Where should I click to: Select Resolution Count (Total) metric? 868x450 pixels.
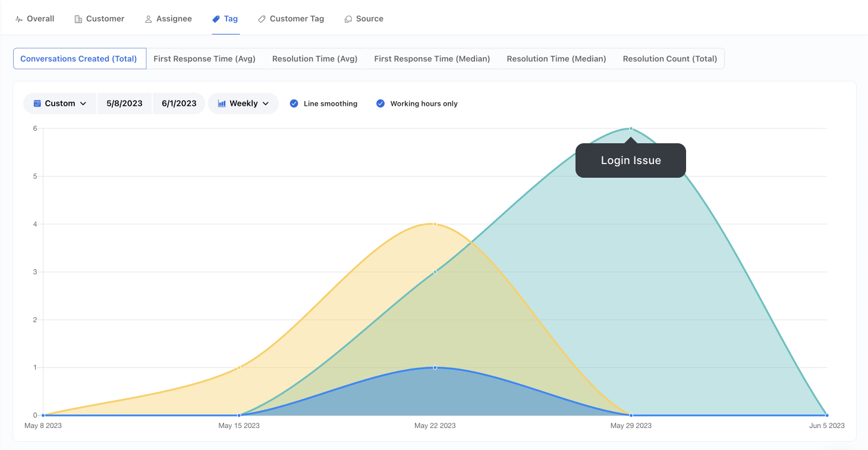(x=669, y=59)
